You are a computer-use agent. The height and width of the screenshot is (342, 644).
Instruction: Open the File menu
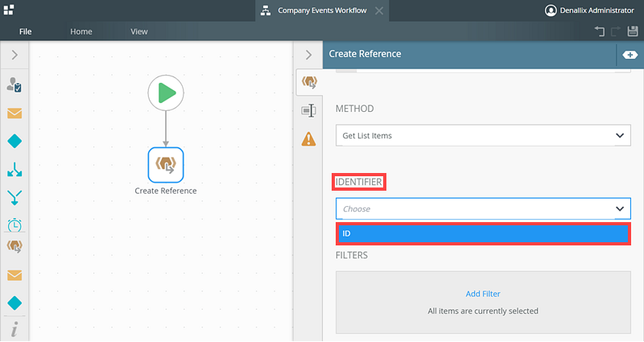[x=26, y=31]
